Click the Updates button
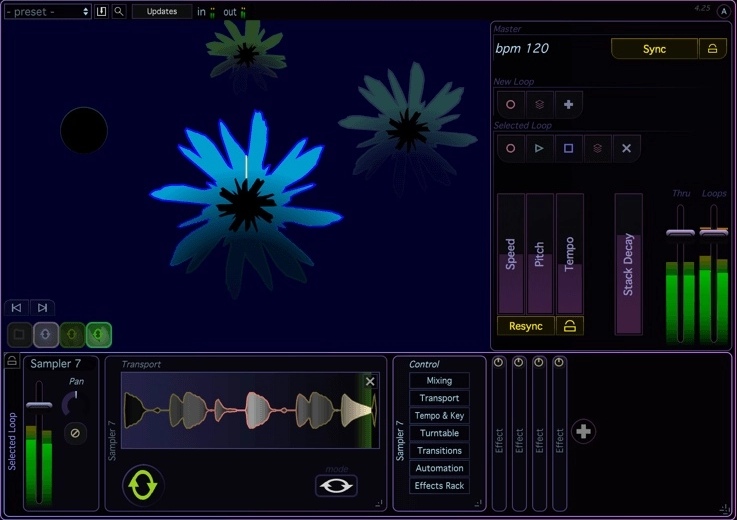This screenshot has height=520, width=737. click(161, 11)
